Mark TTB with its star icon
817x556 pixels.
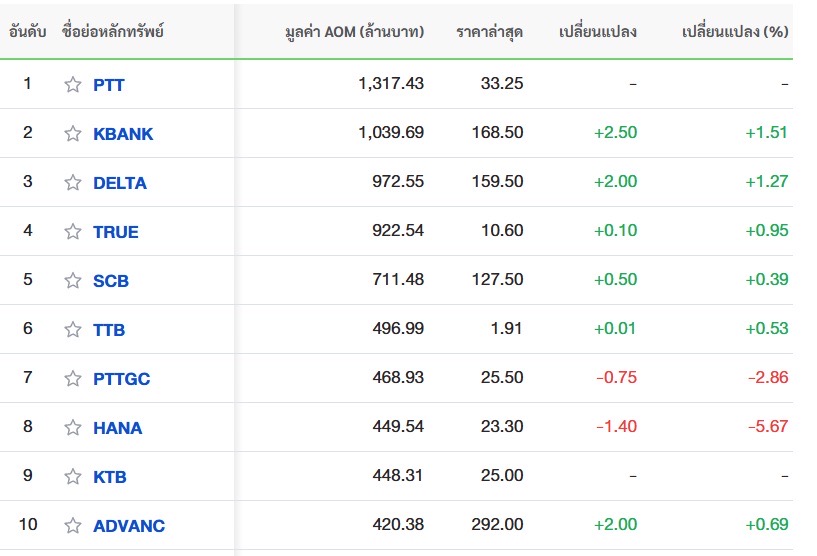coord(73,330)
